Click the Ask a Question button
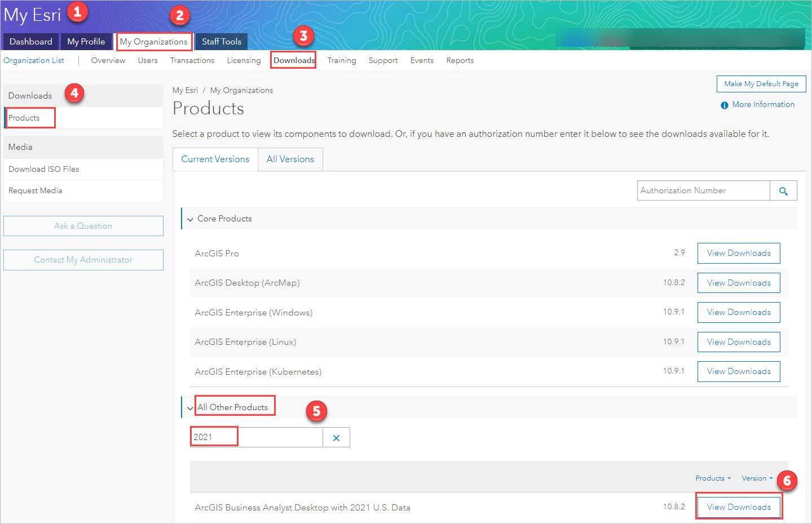Image resolution: width=812 pixels, height=524 pixels. click(83, 226)
